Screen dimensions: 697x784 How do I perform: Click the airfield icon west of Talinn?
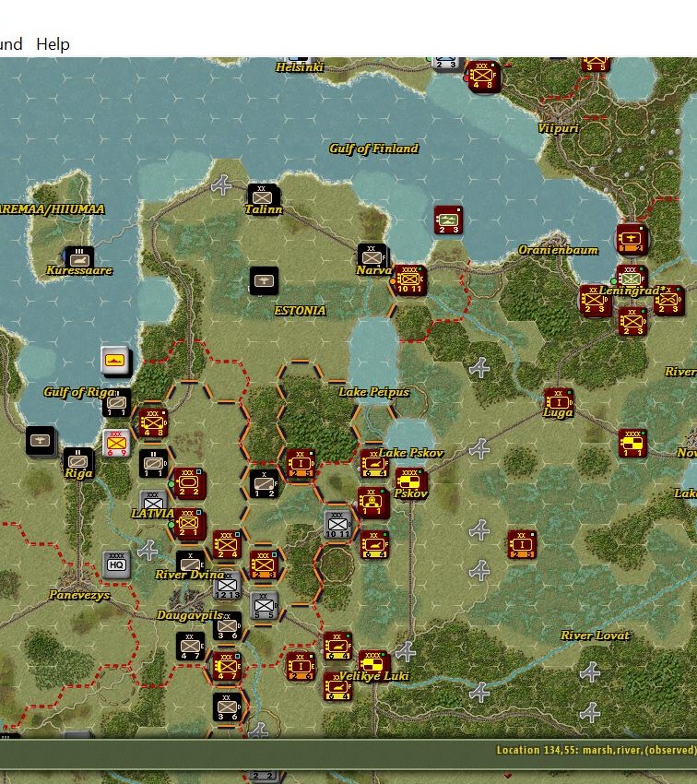coord(221,185)
